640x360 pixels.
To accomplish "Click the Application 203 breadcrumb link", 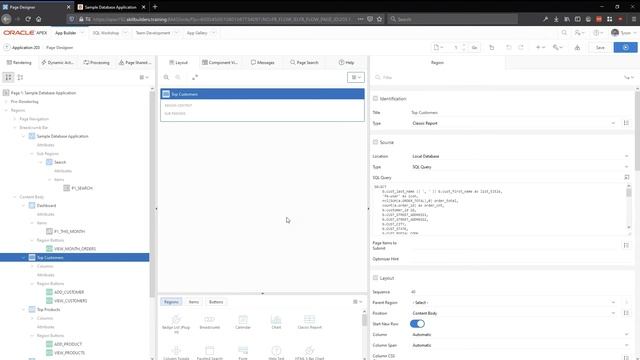I will point(26,48).
